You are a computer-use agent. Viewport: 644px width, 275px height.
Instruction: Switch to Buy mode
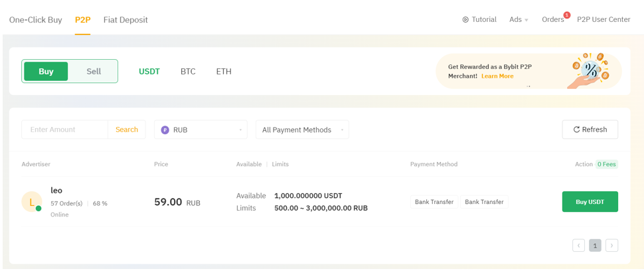46,72
